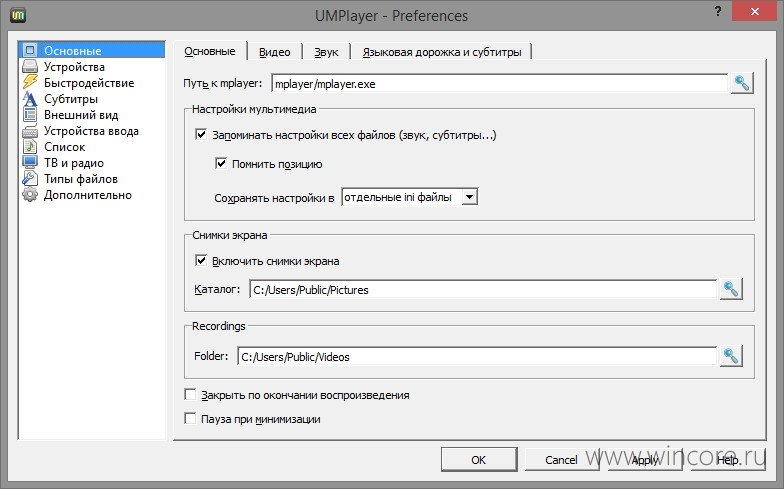Open the Сохранять настройки в dropdown

tap(410, 197)
